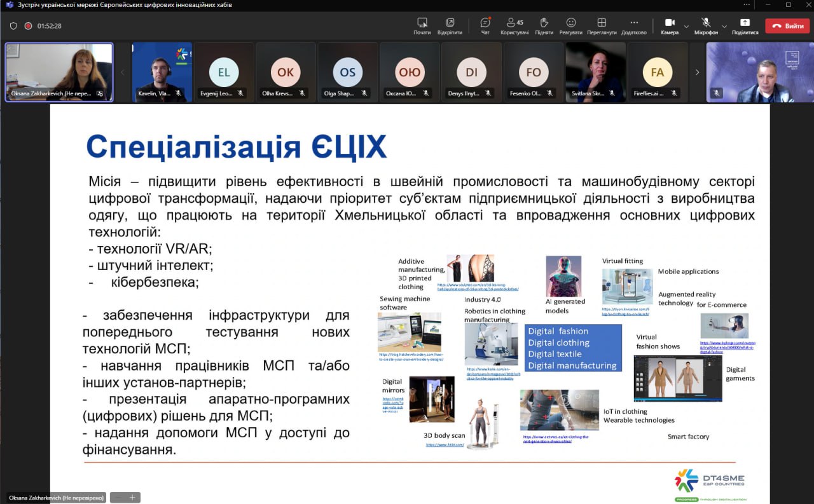814x504 pixels.
Task: Unmute the Мікрофон microphone
Action: tap(706, 25)
